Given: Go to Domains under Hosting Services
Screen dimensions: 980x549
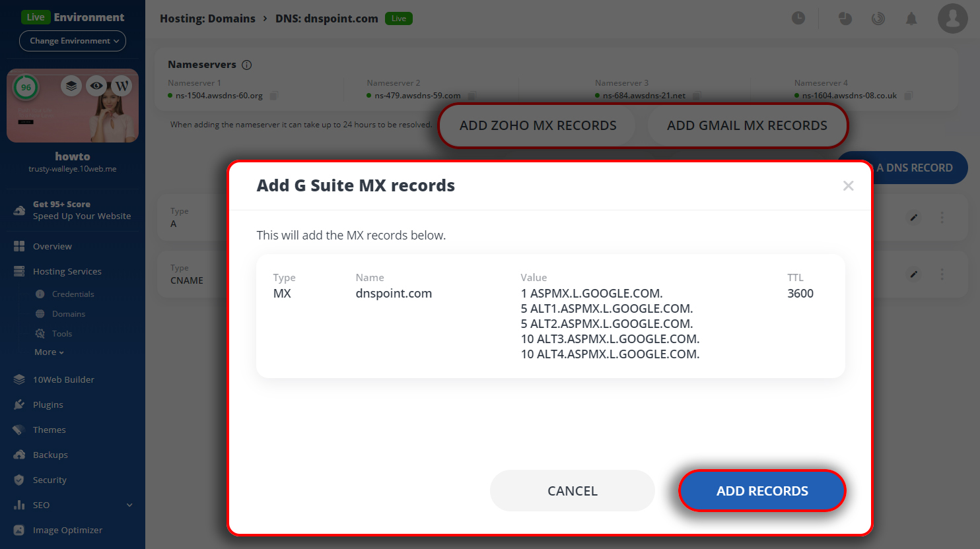Looking at the screenshot, I should (68, 314).
